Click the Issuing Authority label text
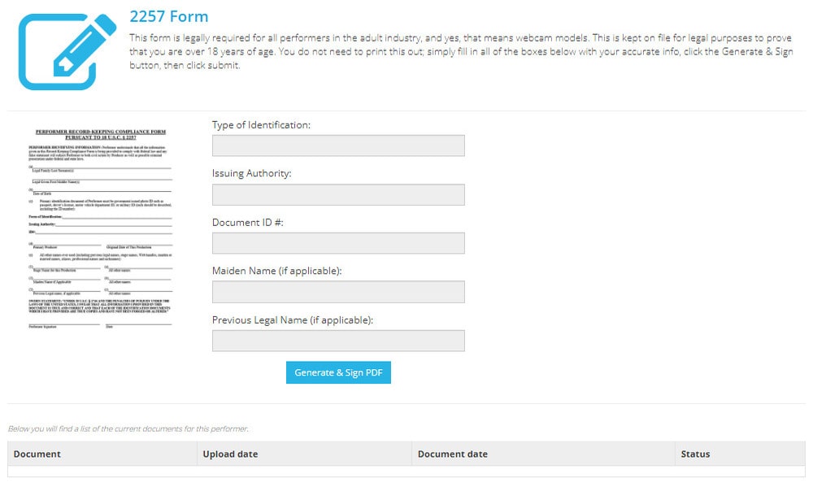Image resolution: width=813 pixels, height=504 pixels. 251,174
